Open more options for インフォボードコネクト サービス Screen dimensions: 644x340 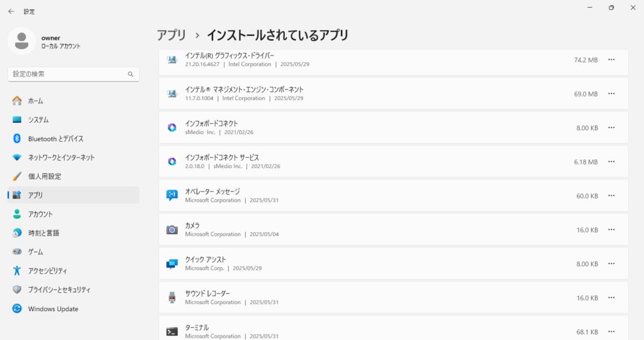pos(611,162)
